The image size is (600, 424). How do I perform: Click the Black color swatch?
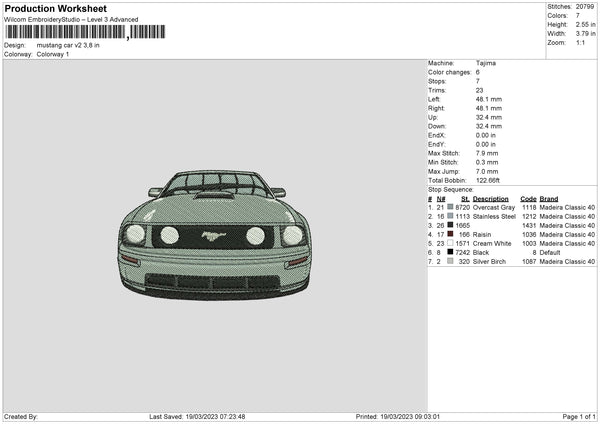click(450, 252)
